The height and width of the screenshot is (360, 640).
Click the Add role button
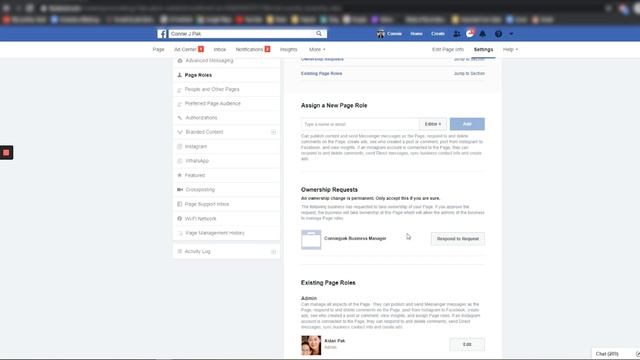(467, 124)
